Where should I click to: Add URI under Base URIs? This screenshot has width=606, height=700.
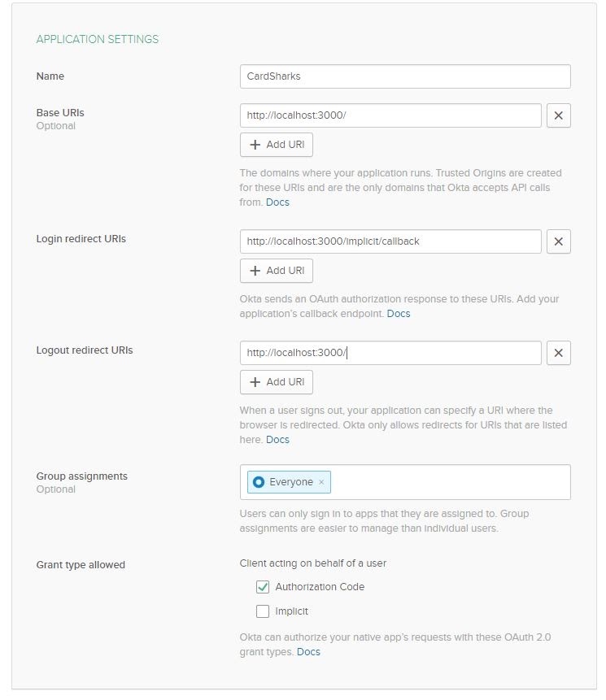[277, 145]
